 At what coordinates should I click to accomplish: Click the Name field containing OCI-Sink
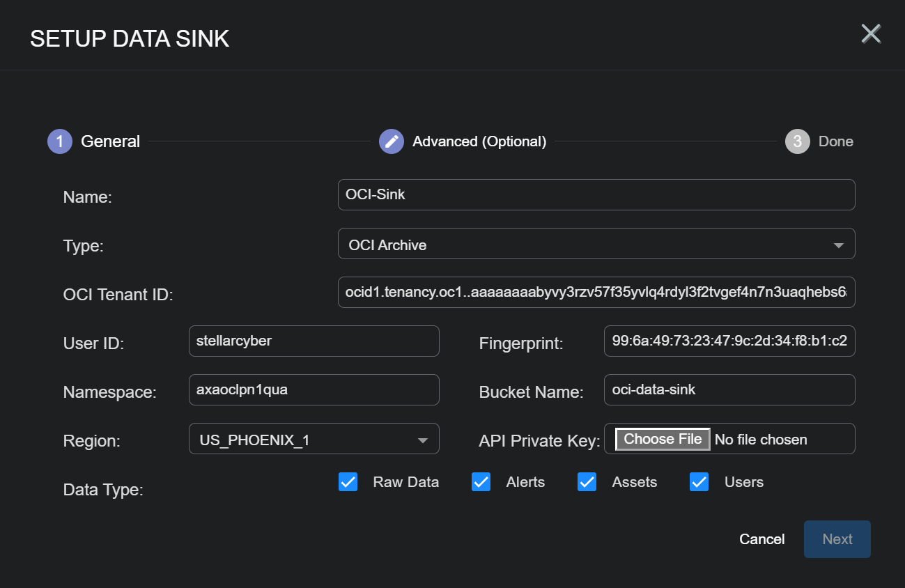point(596,195)
